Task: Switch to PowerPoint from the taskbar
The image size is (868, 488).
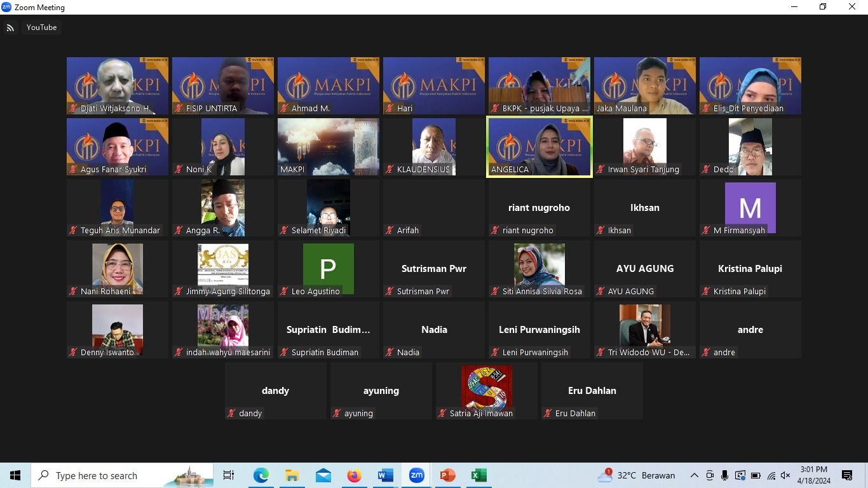Action: point(447,475)
